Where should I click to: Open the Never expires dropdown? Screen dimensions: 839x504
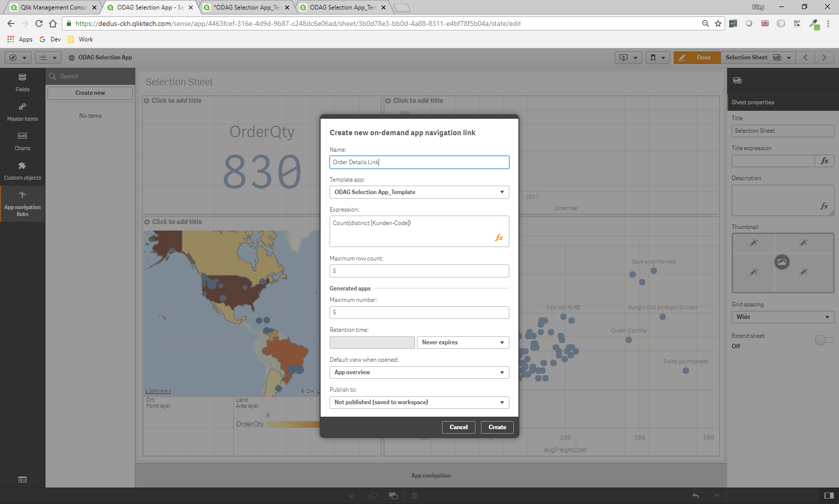pyautogui.click(x=463, y=342)
